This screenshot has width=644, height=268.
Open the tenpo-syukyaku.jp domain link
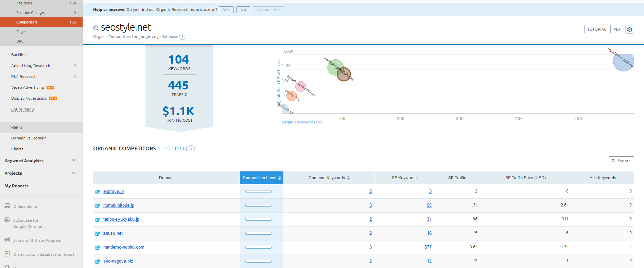(121, 219)
